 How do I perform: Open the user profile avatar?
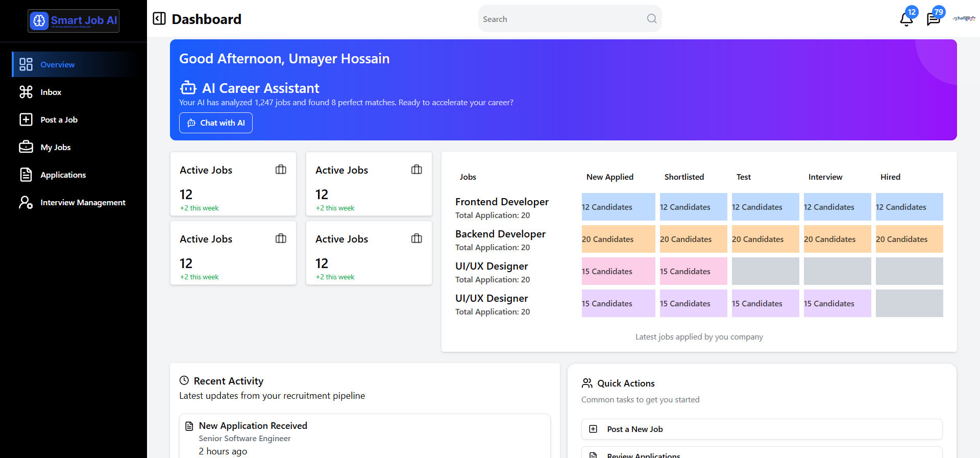tap(964, 19)
